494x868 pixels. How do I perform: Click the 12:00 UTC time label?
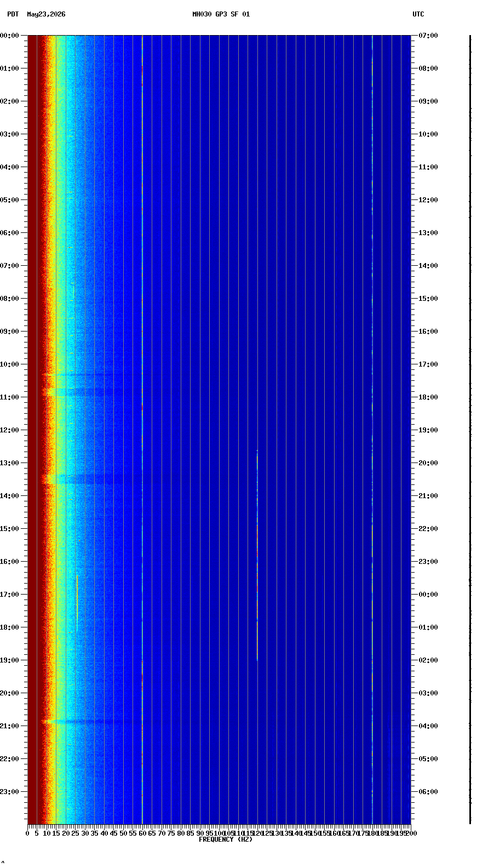(428, 200)
